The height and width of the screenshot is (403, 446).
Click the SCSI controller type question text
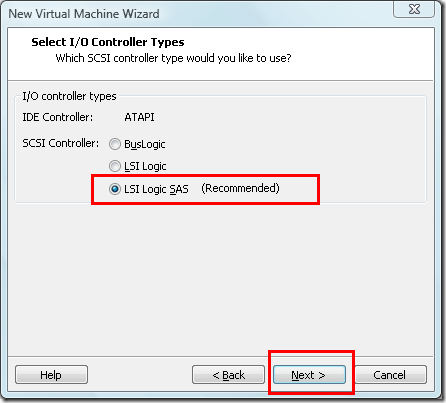173,58
